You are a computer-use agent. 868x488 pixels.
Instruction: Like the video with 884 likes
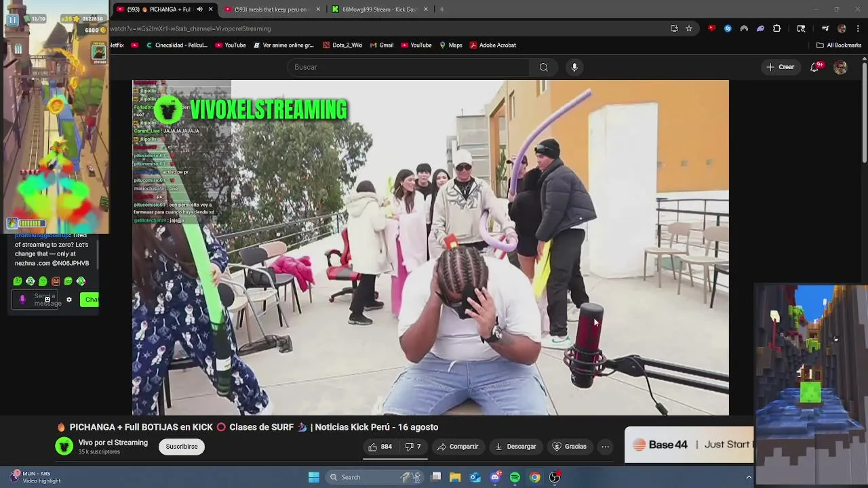380,447
